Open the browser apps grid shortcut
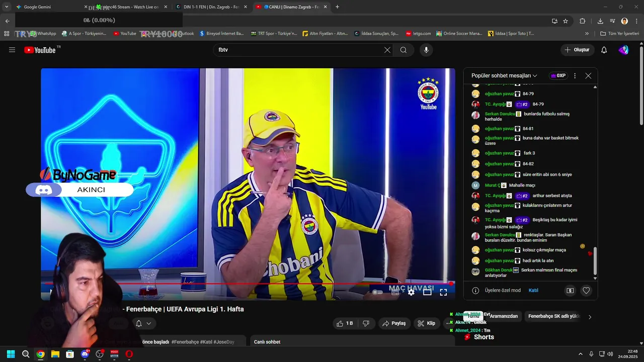This screenshot has height=362, width=644. [7, 34]
